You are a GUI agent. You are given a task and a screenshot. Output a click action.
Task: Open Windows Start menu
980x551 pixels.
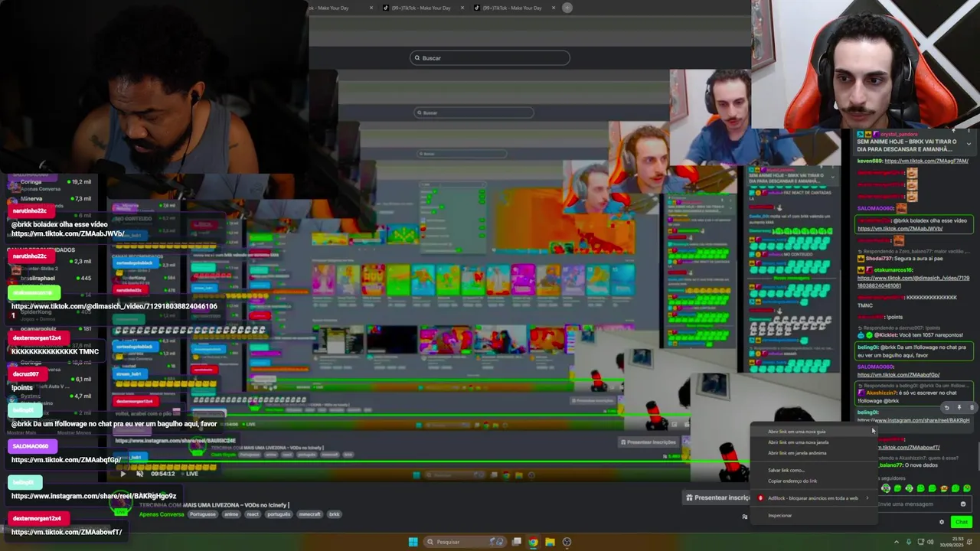coord(413,542)
